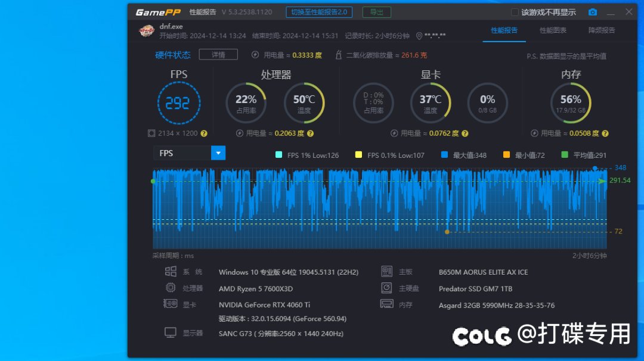644x361 pixels.
Task: Click the driver version 32.0.15.6094 text
Action: pyautogui.click(x=283, y=319)
